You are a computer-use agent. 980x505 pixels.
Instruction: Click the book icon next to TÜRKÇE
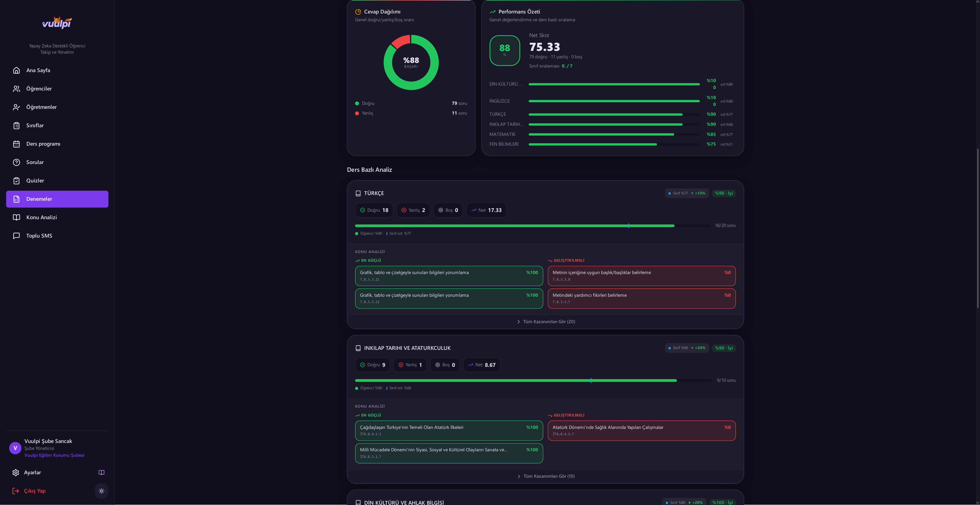358,194
